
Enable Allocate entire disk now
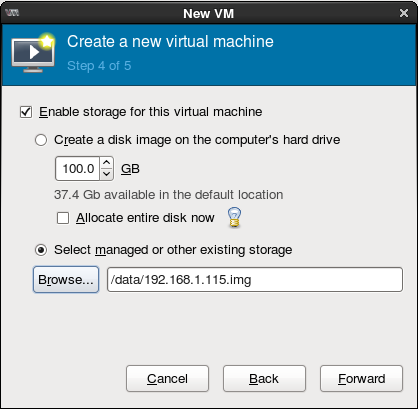[x=63, y=218]
